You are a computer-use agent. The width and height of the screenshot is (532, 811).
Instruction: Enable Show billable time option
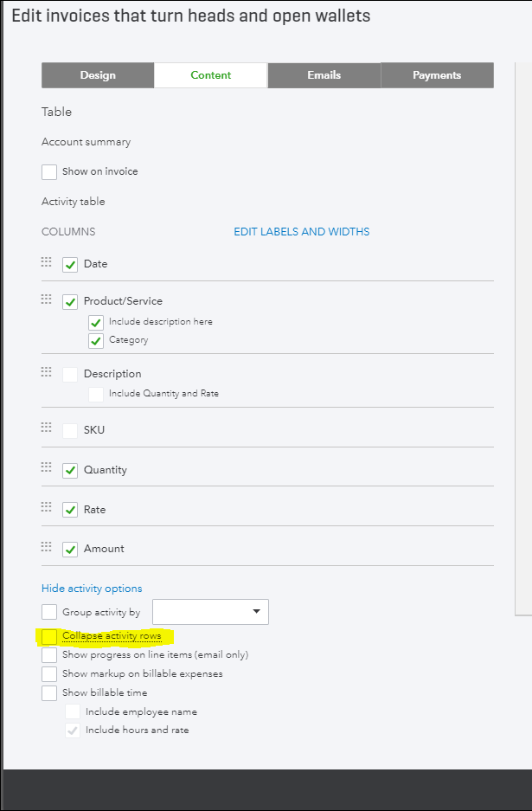49,692
